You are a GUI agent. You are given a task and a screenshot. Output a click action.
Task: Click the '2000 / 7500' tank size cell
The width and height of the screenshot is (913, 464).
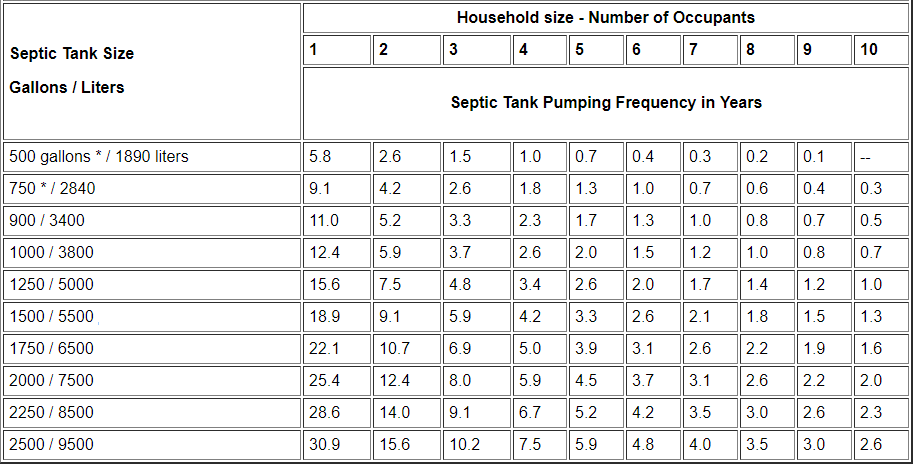51,380
